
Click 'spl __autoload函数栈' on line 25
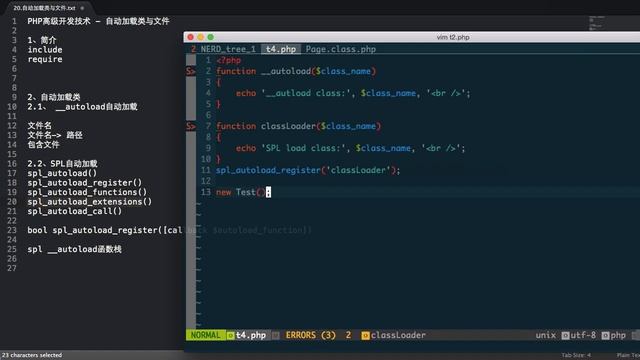[74, 249]
